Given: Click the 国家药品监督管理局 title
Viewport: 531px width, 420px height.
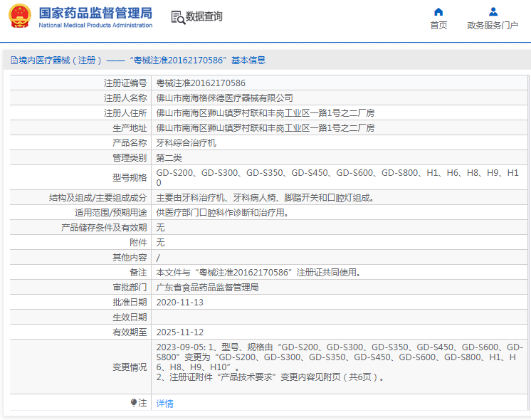Looking at the screenshot, I should click(x=95, y=14).
